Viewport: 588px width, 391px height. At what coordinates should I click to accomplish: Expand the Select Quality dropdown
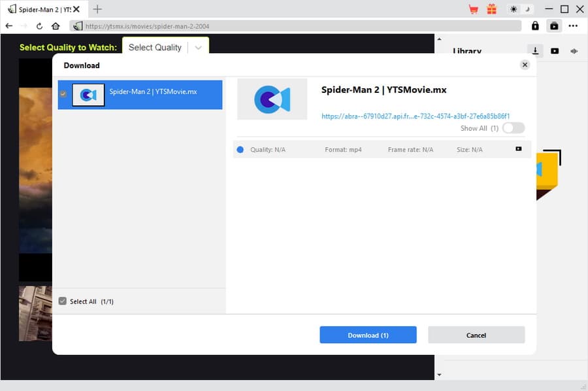(198, 48)
